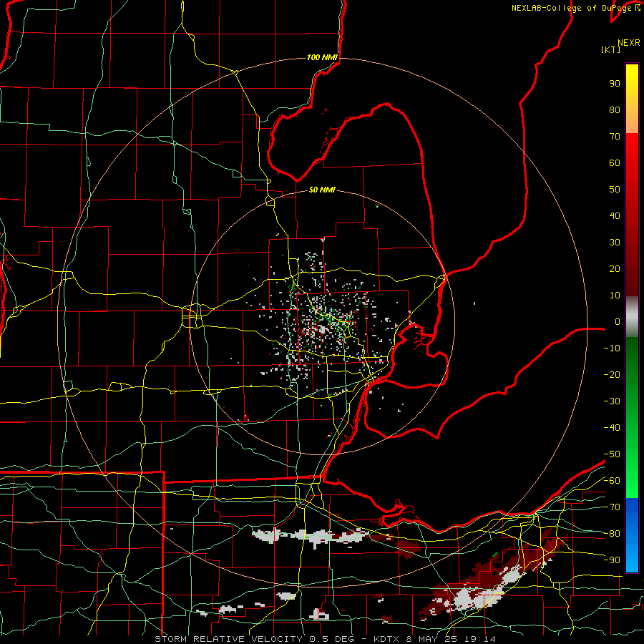Click the -90 value on the velocity scale

(x=612, y=560)
